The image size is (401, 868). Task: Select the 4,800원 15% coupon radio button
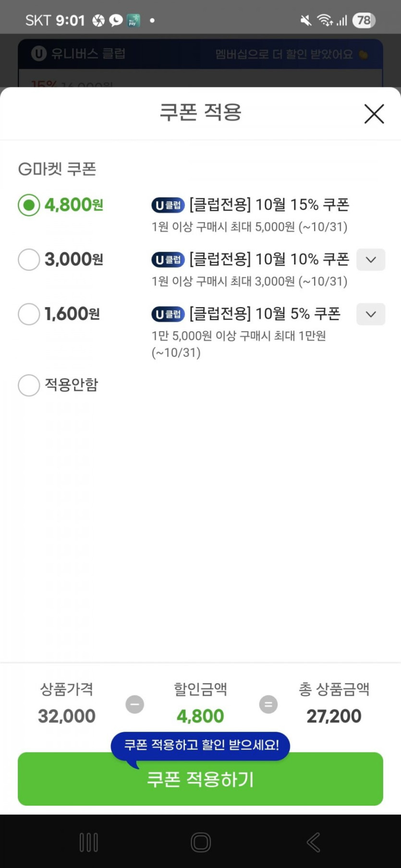(29, 205)
